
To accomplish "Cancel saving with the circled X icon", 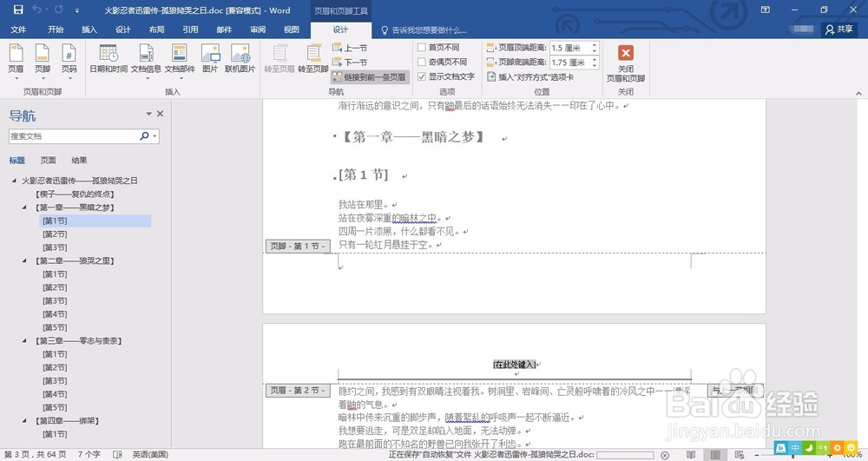I will [666, 455].
